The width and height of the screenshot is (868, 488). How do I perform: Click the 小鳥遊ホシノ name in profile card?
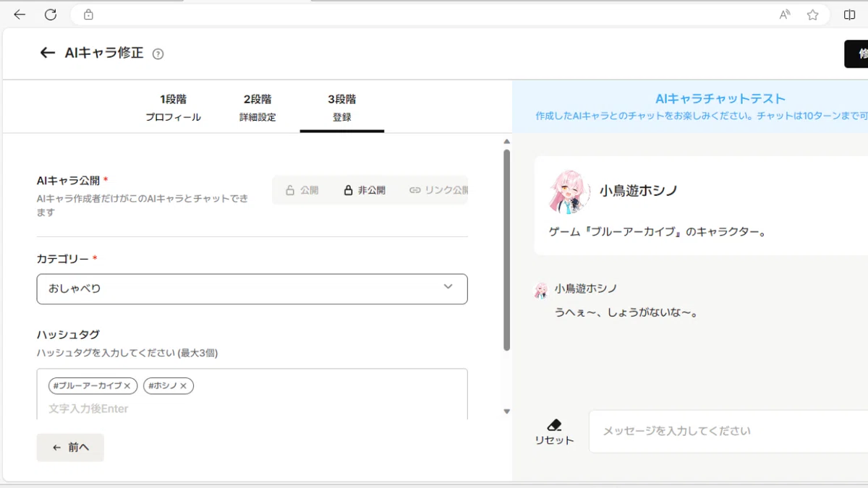pyautogui.click(x=638, y=191)
